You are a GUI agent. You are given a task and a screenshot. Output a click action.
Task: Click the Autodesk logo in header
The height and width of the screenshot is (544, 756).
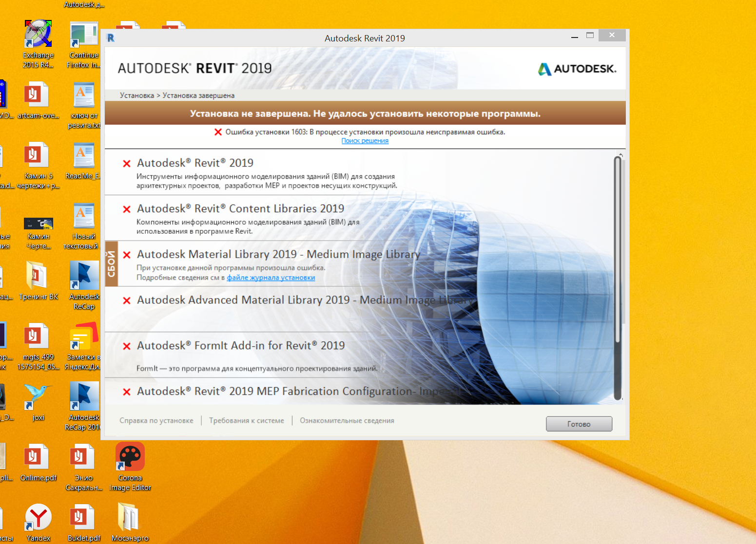click(577, 69)
